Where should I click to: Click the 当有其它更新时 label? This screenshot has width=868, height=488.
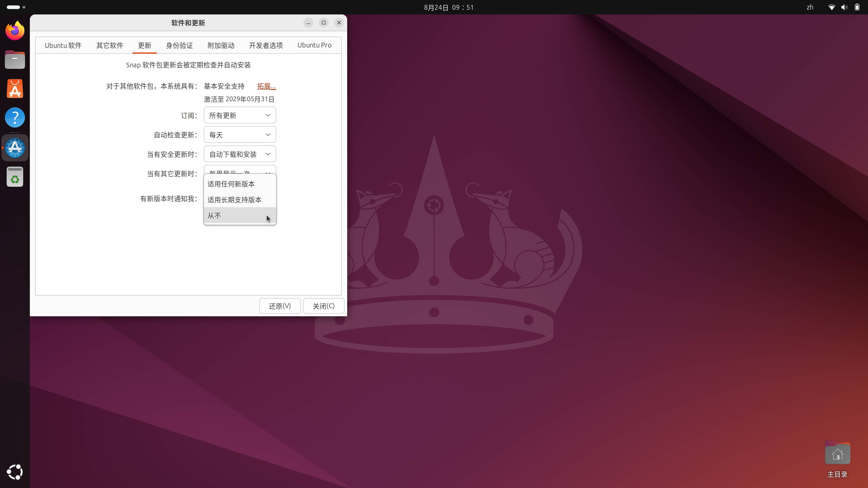(x=172, y=174)
